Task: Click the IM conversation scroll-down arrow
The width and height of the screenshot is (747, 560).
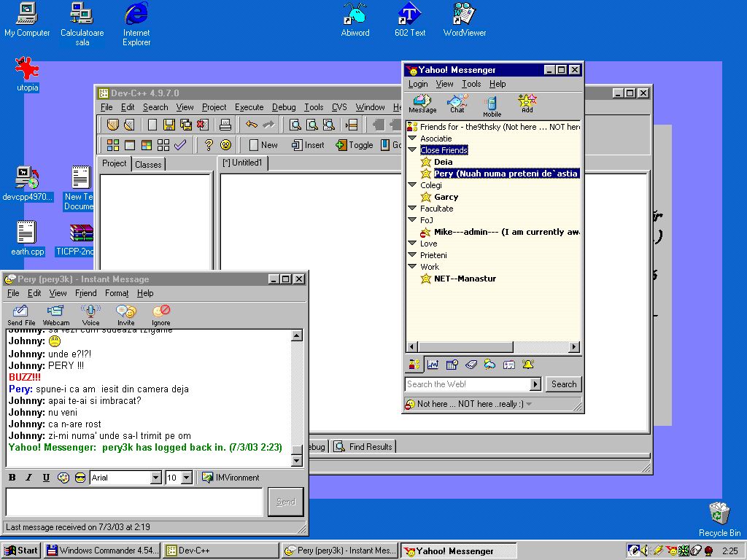Action: [297, 461]
